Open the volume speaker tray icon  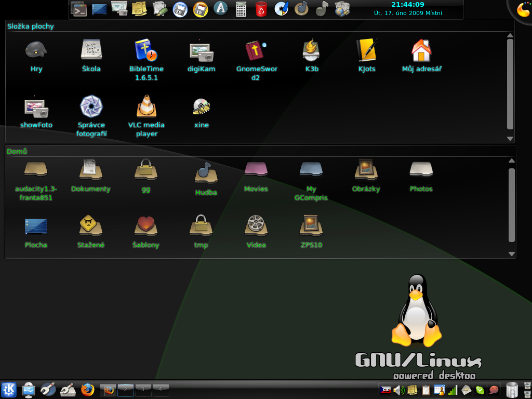tap(399, 390)
